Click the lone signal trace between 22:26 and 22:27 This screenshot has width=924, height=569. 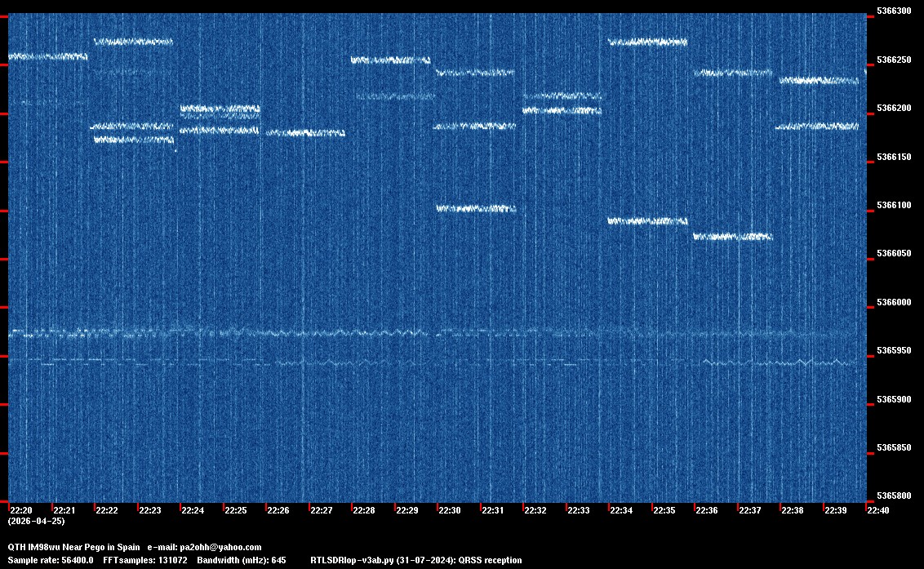306,133
